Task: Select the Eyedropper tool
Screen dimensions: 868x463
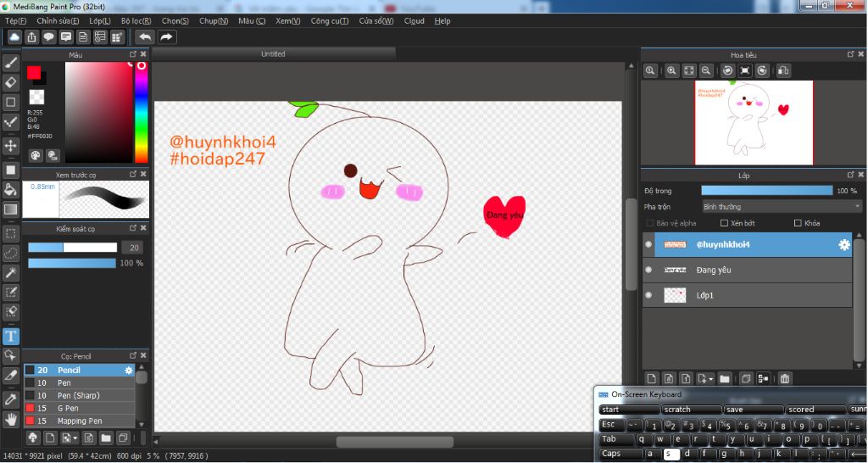Action: pyautogui.click(x=11, y=399)
